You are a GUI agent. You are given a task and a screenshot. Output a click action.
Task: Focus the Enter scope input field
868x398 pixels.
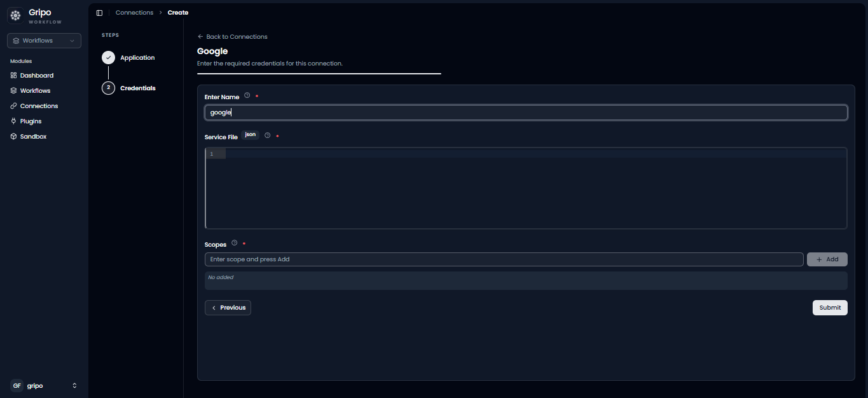[x=504, y=259]
